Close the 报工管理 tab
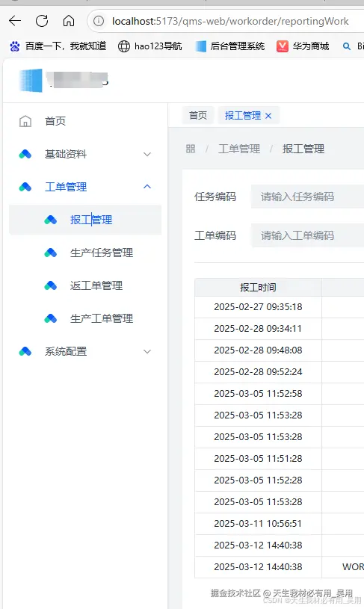 [268, 116]
